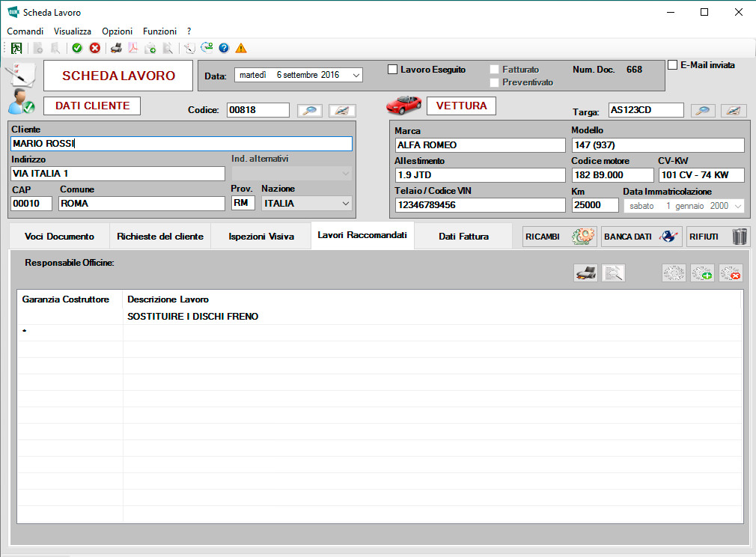The image size is (756, 557).
Task: Expand the Nazione dropdown showing ITALIA
Action: point(345,203)
